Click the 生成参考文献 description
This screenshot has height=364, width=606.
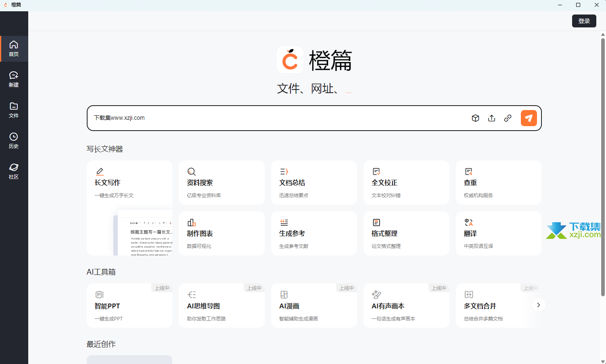tap(294, 246)
